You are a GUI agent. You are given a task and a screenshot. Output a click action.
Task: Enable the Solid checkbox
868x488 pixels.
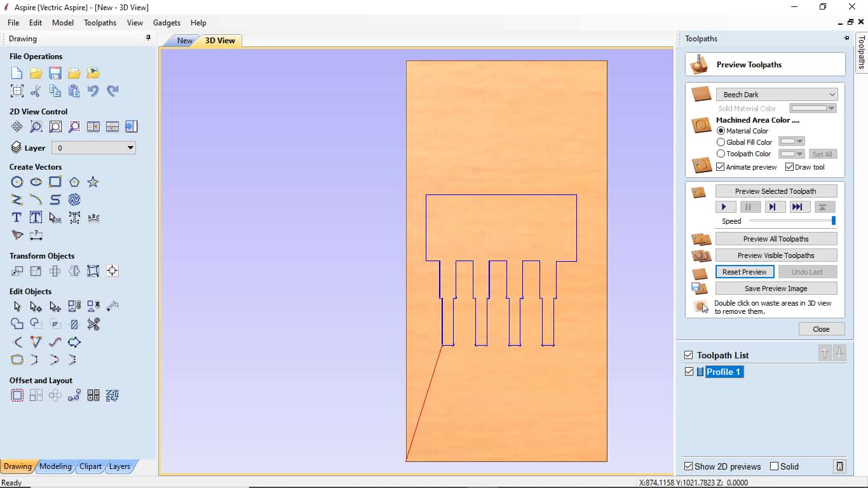click(x=774, y=466)
